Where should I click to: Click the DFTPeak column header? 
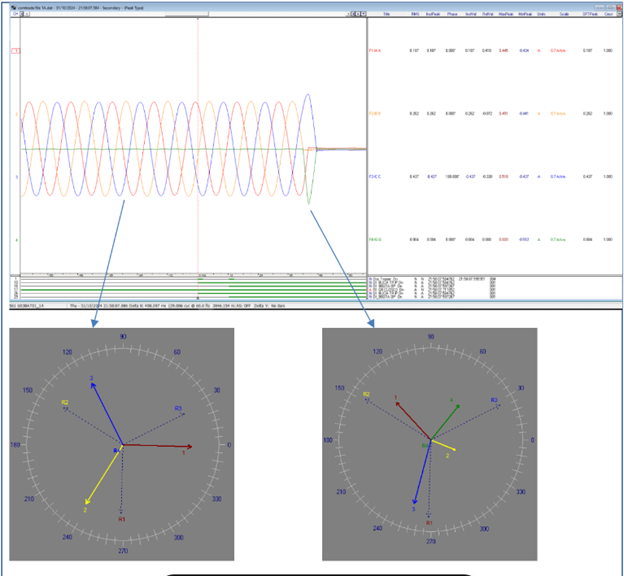pyautogui.click(x=589, y=14)
